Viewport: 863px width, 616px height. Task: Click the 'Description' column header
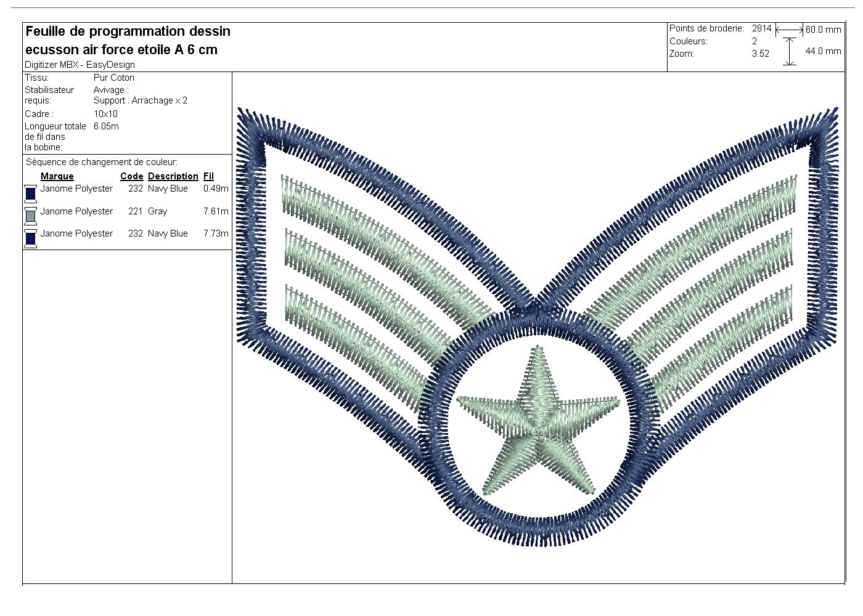tap(173, 176)
